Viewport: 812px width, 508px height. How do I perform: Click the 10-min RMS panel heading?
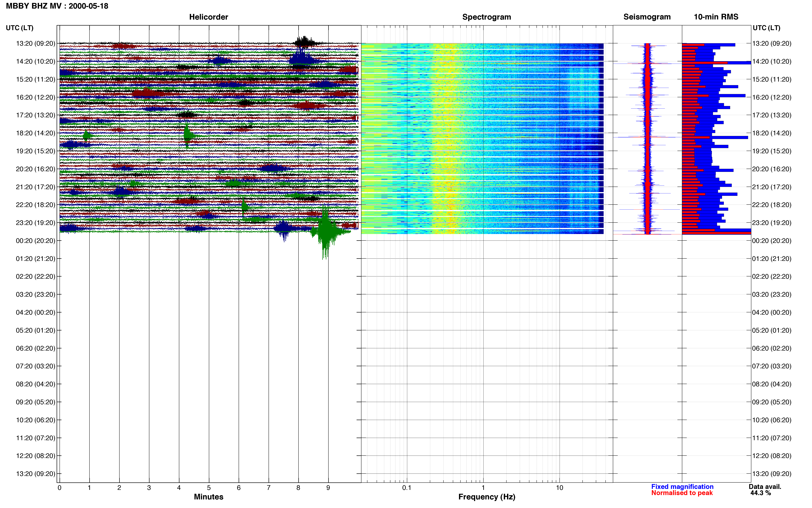click(x=716, y=17)
